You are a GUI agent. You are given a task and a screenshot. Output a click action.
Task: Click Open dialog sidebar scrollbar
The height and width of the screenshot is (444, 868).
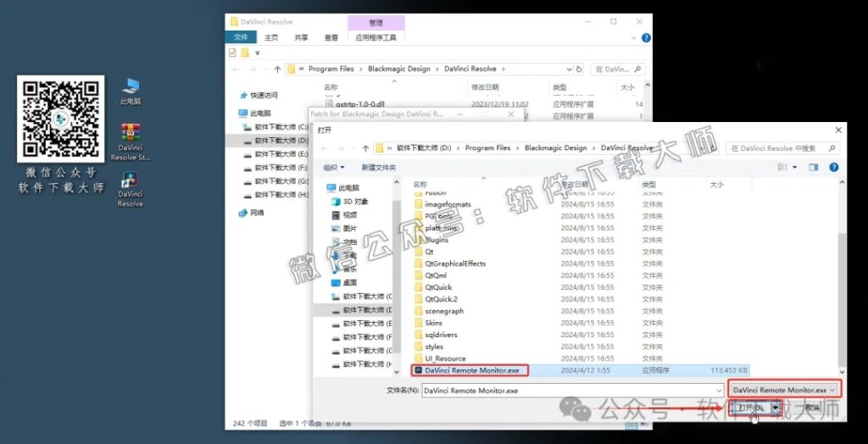point(397,277)
